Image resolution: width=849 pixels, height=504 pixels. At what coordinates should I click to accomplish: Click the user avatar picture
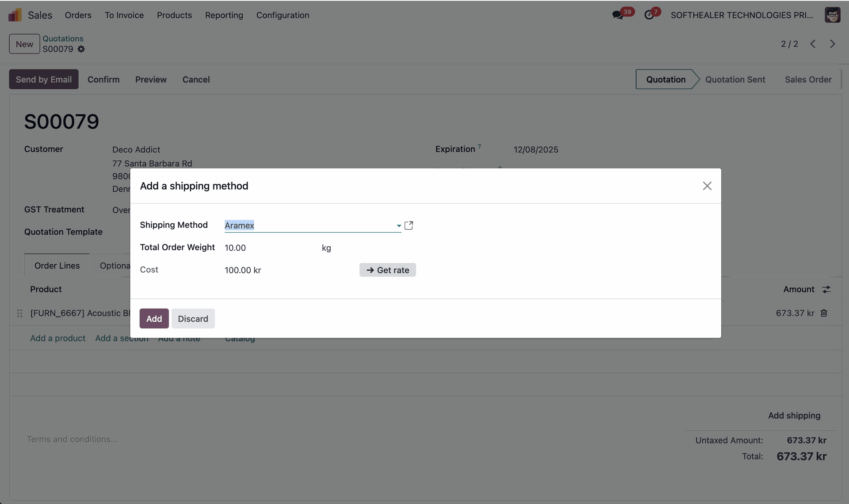[832, 15]
